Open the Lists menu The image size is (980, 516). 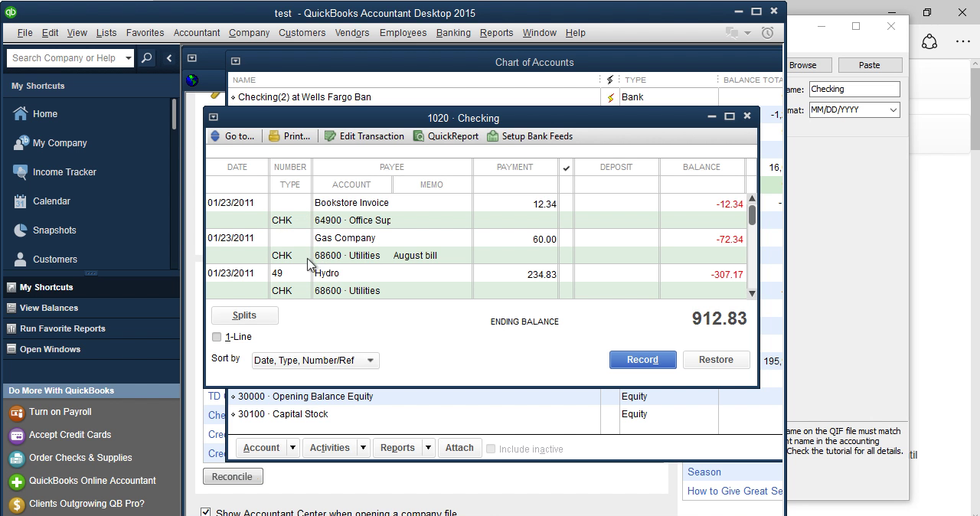(106, 33)
